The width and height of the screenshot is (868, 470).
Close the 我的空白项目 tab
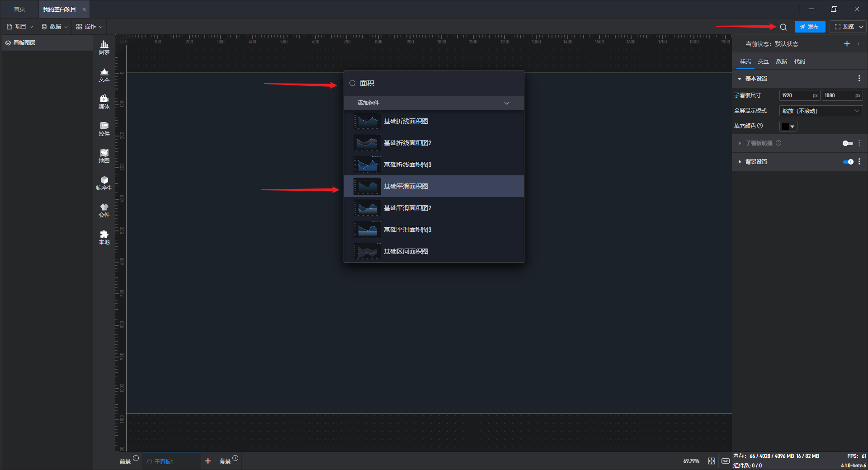(84, 9)
